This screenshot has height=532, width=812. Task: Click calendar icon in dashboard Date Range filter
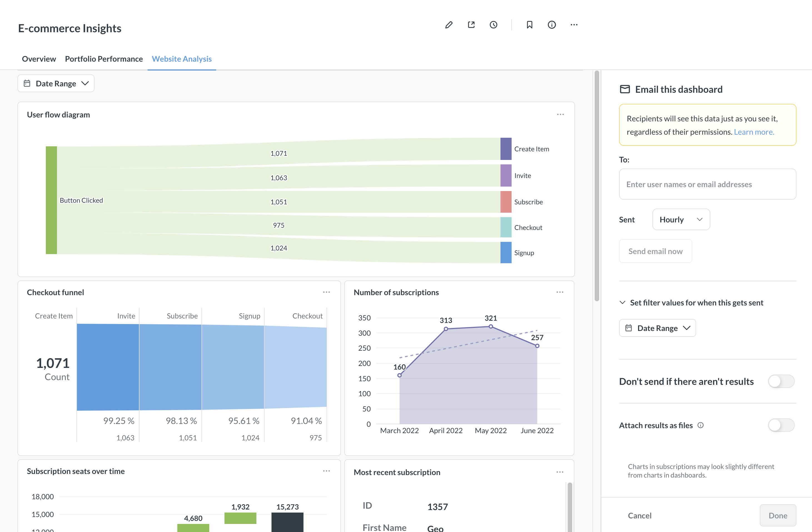(x=27, y=84)
